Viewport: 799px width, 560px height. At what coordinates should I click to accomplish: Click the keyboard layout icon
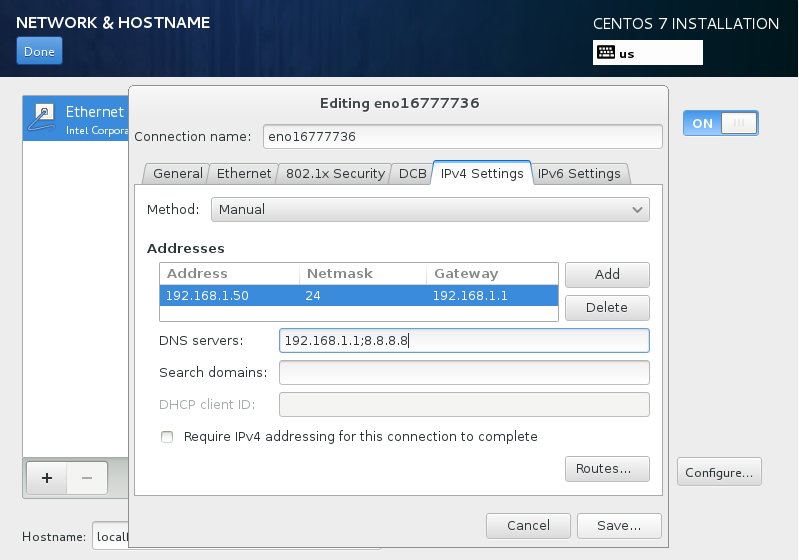pyautogui.click(x=606, y=53)
